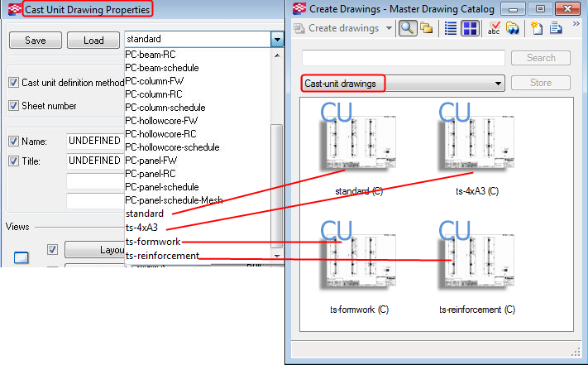
Task: Switch to thumbnail grid view icon
Action: pyautogui.click(x=470, y=28)
